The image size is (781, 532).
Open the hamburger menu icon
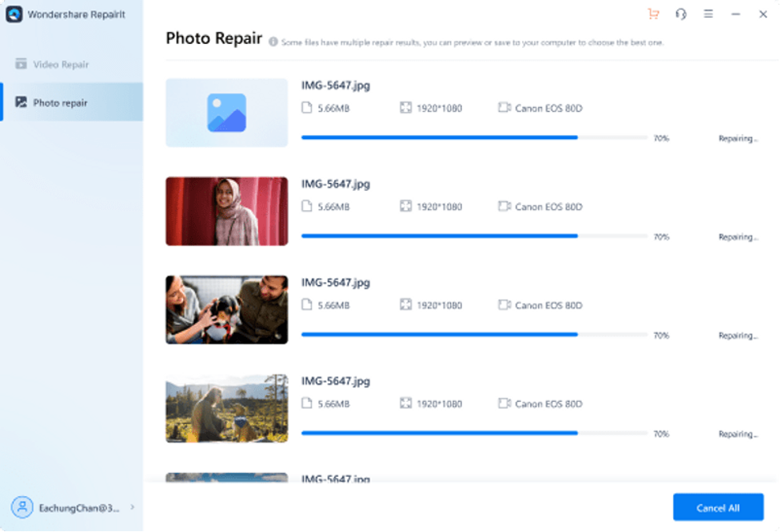(708, 14)
